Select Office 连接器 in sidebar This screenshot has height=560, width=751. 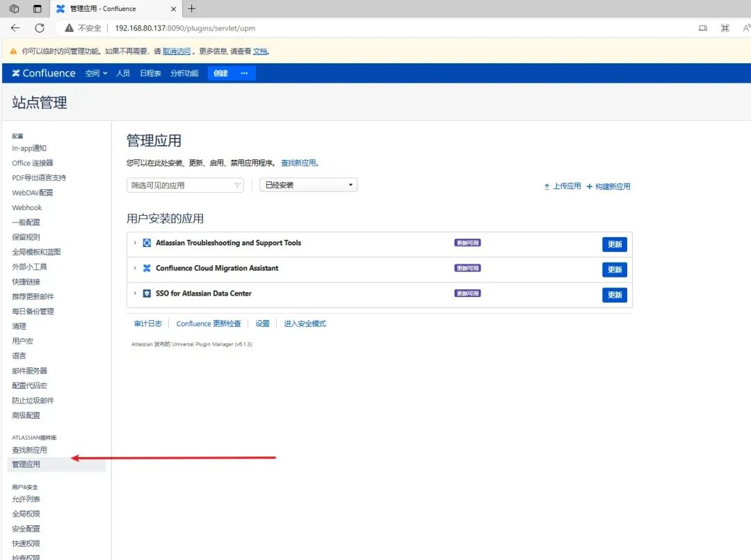(x=33, y=163)
